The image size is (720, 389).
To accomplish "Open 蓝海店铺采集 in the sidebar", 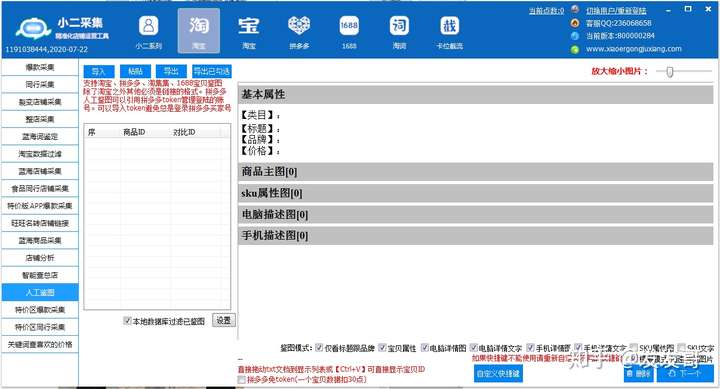I will pyautogui.click(x=40, y=171).
